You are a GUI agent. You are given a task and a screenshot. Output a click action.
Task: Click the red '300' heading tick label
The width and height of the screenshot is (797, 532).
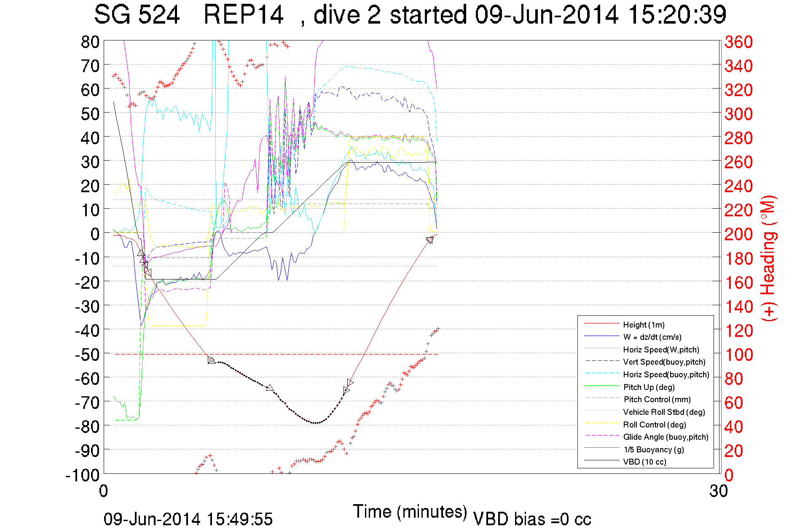(738, 114)
